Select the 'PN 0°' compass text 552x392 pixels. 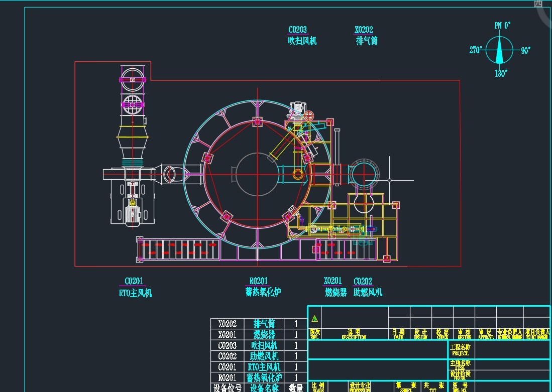click(x=502, y=25)
